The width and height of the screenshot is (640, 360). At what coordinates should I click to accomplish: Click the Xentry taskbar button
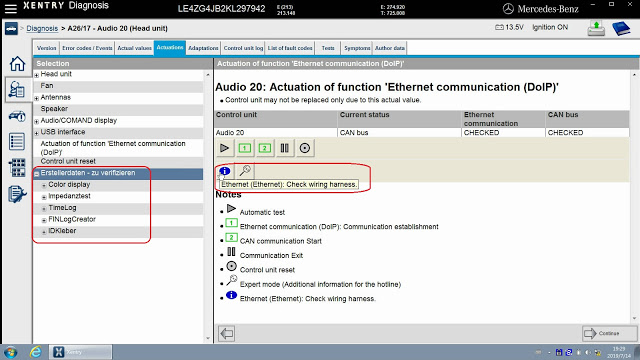tap(80, 352)
